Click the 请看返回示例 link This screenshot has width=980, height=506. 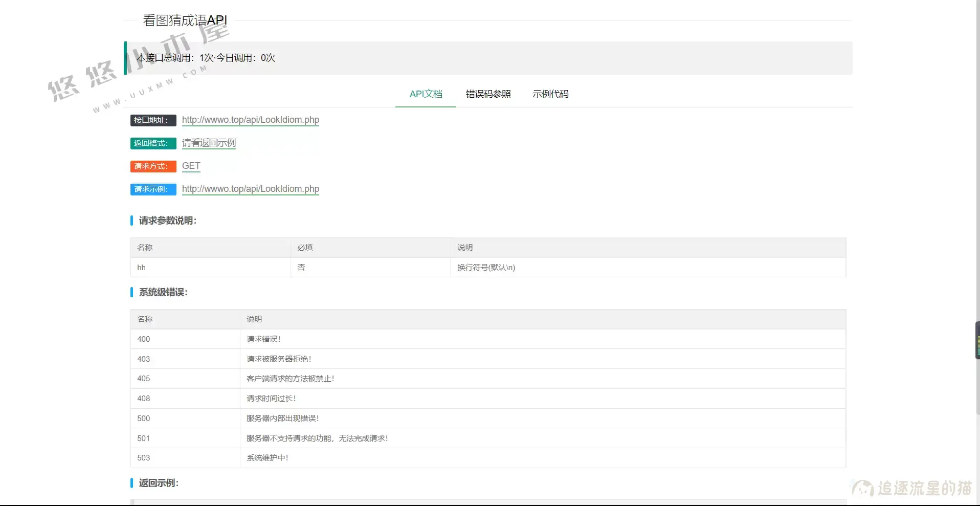[x=208, y=143]
